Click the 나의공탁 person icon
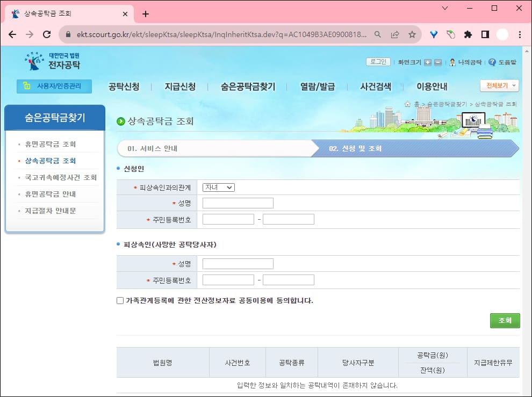532x397 pixels. [452, 61]
